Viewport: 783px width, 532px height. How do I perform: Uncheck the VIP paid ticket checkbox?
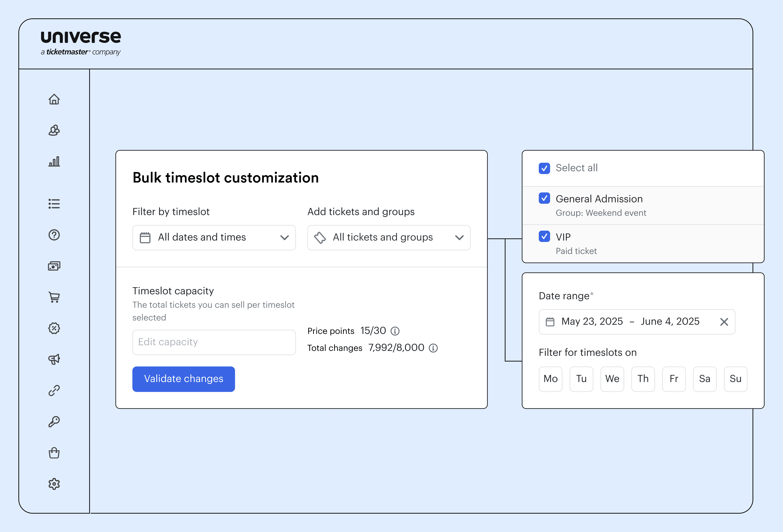coord(544,236)
